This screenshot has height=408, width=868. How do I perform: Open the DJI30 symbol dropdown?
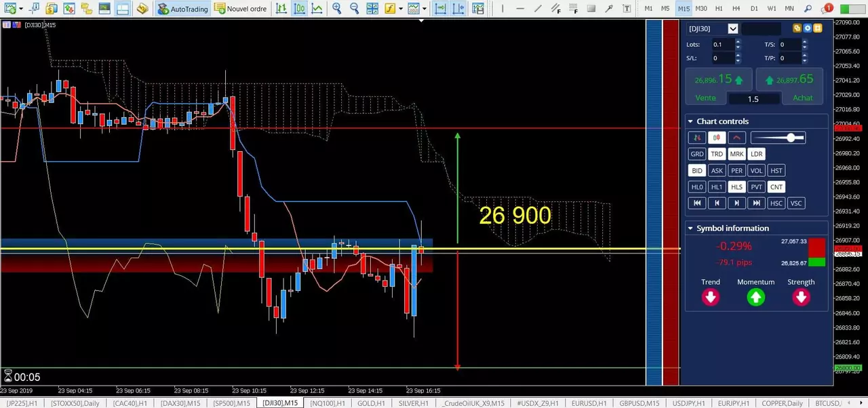point(732,28)
